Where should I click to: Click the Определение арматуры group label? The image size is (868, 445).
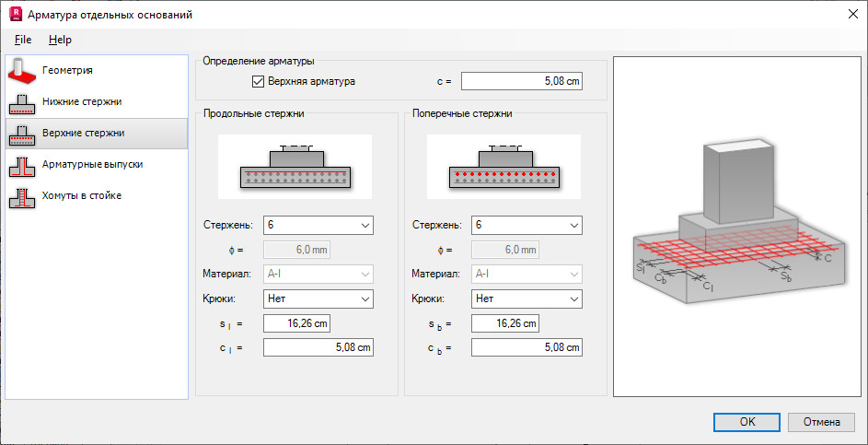point(259,61)
